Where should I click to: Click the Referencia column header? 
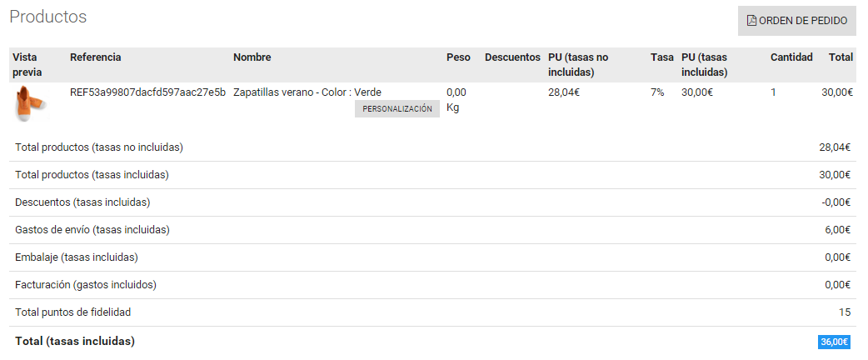pos(95,57)
